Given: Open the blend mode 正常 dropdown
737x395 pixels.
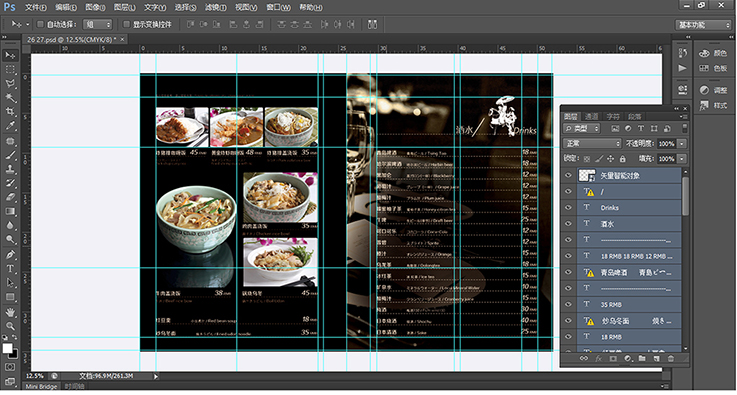Looking at the screenshot, I should point(592,143).
